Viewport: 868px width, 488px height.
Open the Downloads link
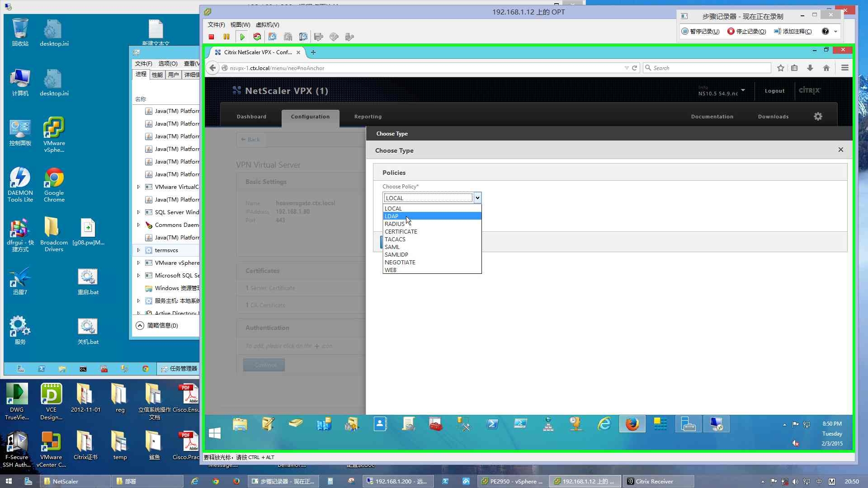[773, 117]
